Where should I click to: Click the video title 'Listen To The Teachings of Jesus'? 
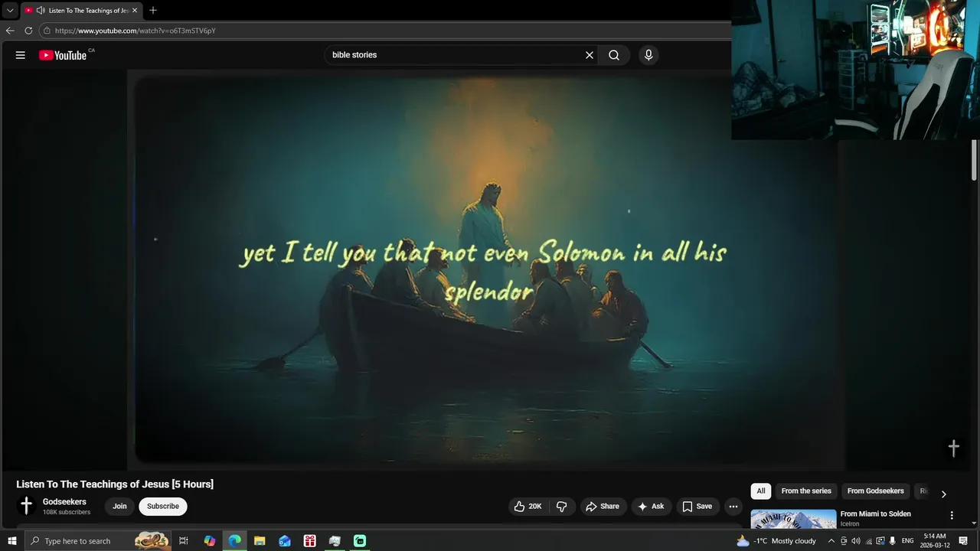[x=115, y=484]
